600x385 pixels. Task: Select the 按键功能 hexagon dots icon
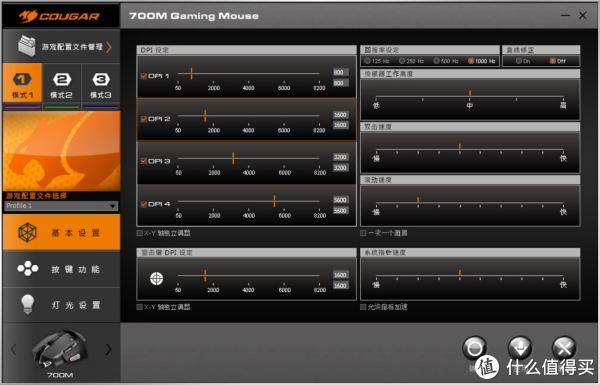coord(28,269)
